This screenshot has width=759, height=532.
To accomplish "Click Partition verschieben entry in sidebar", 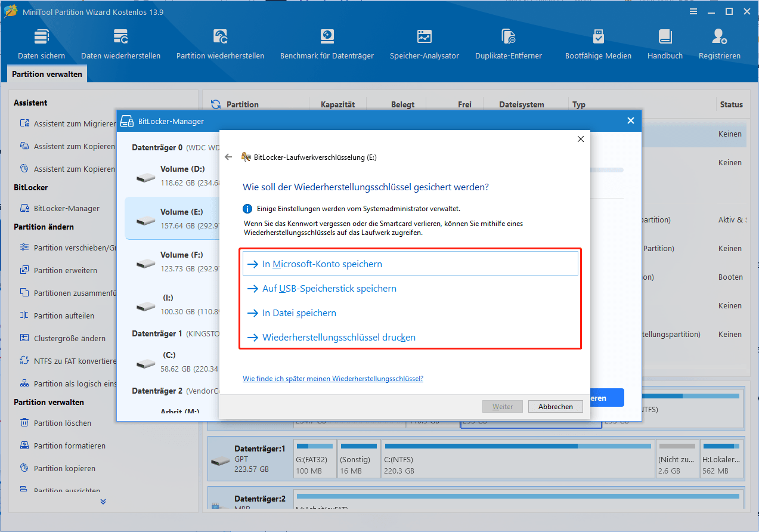I will pyautogui.click(x=67, y=248).
